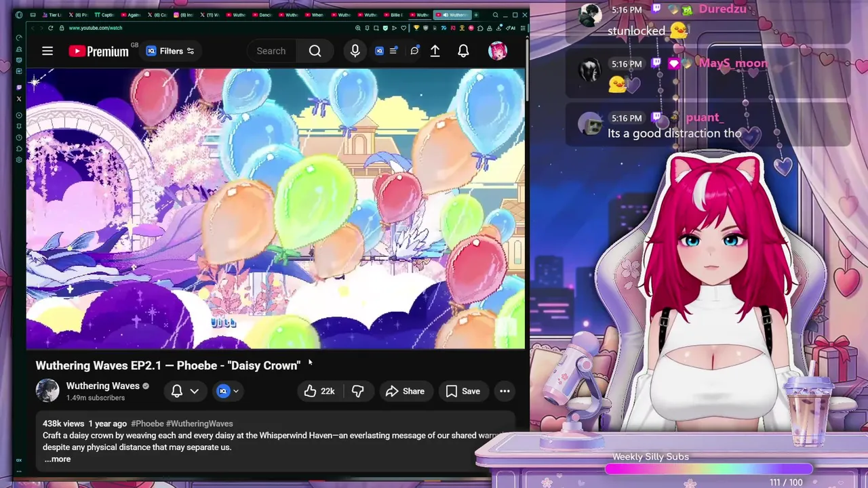Click the #Phoebe hashtag link
The height and width of the screenshot is (488, 868).
[147, 424]
